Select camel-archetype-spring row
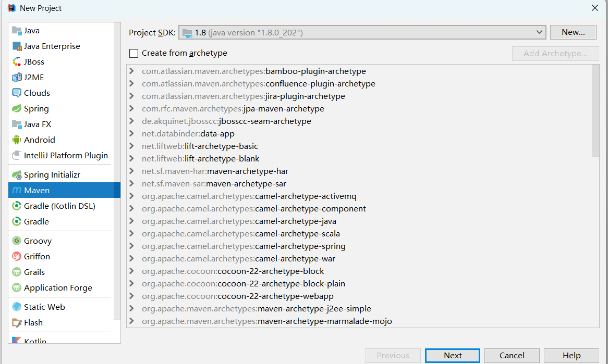Screen dimensions: 608x364 359,246
